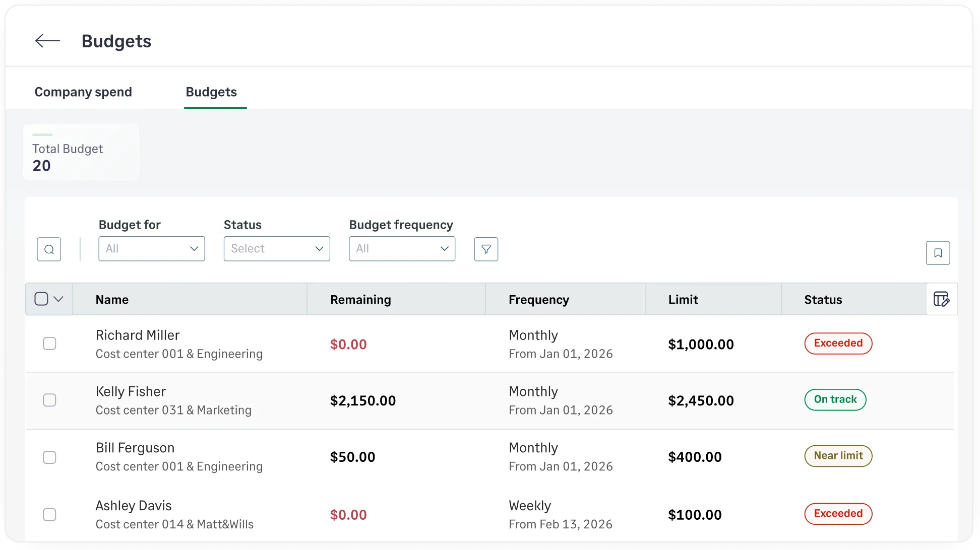Click Cost center 031 & Marketing text

(x=173, y=410)
